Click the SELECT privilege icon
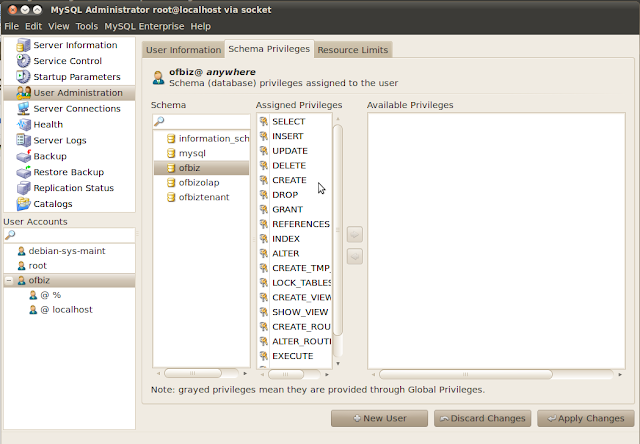Viewport: 640px width, 444px height. click(264, 122)
